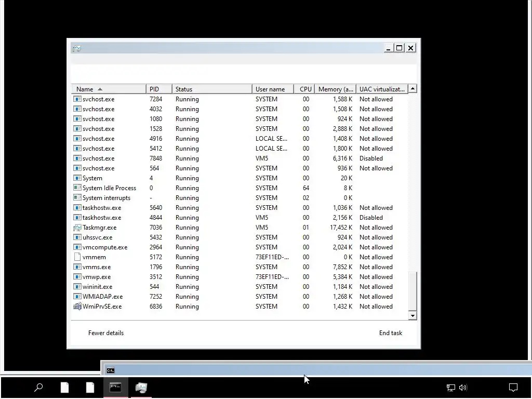Click the 17,452 K memory value
Image resolution: width=532 pixels, height=399 pixels.
tap(341, 228)
